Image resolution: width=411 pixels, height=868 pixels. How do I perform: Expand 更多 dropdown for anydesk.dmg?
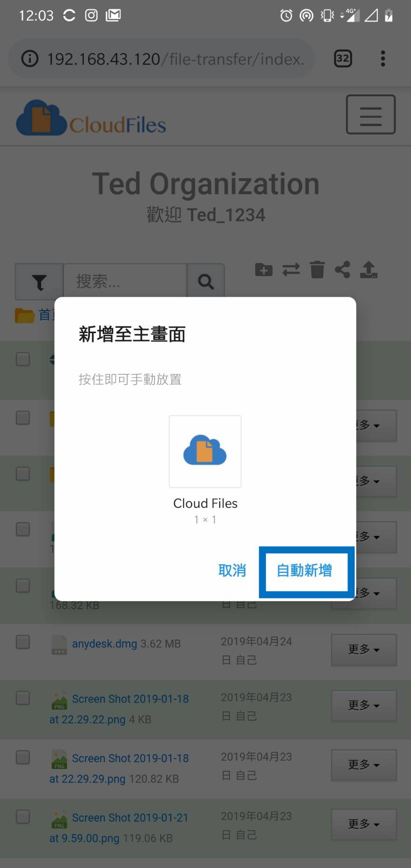pyautogui.click(x=363, y=649)
